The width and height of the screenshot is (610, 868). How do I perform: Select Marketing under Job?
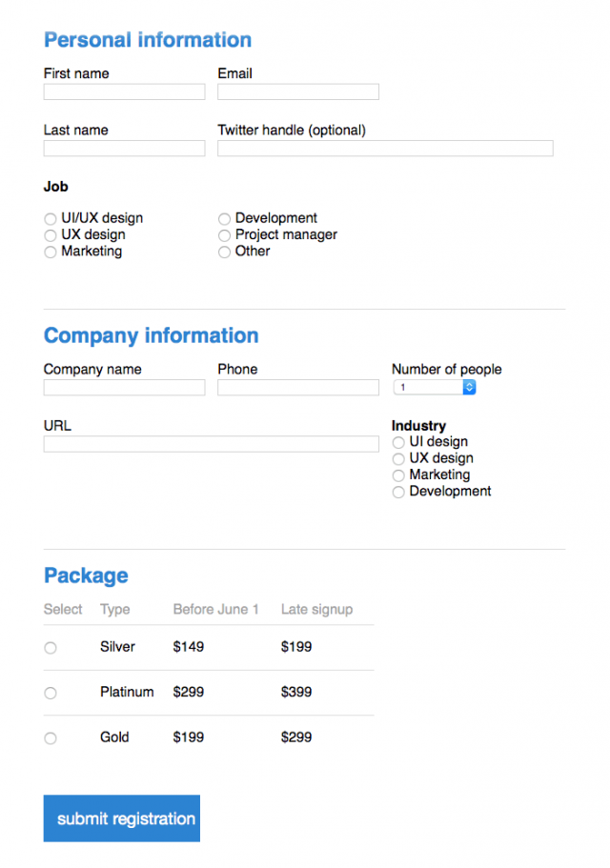click(x=51, y=252)
